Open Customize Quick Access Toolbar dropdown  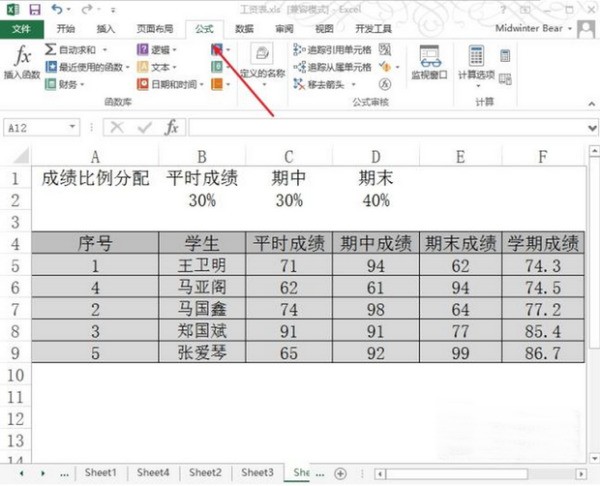click(x=113, y=10)
